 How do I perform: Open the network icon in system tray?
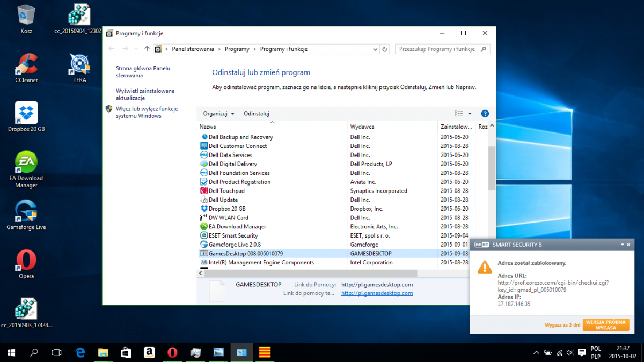point(559,352)
